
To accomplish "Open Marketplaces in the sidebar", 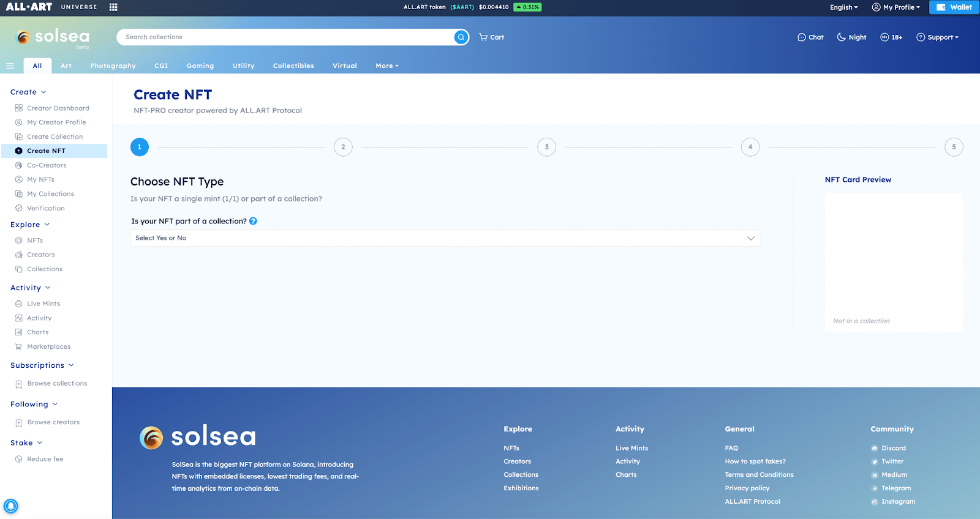I will [x=43, y=346].
